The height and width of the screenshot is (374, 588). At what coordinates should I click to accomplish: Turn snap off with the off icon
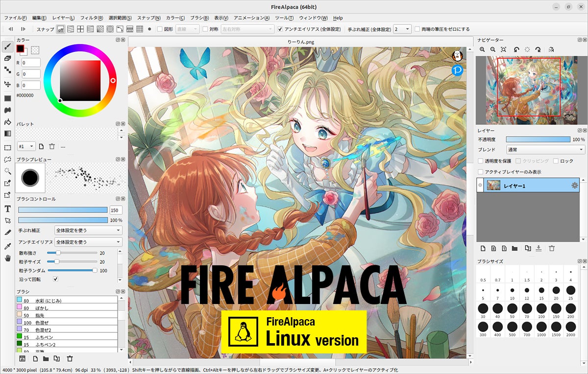pyautogui.click(x=61, y=29)
